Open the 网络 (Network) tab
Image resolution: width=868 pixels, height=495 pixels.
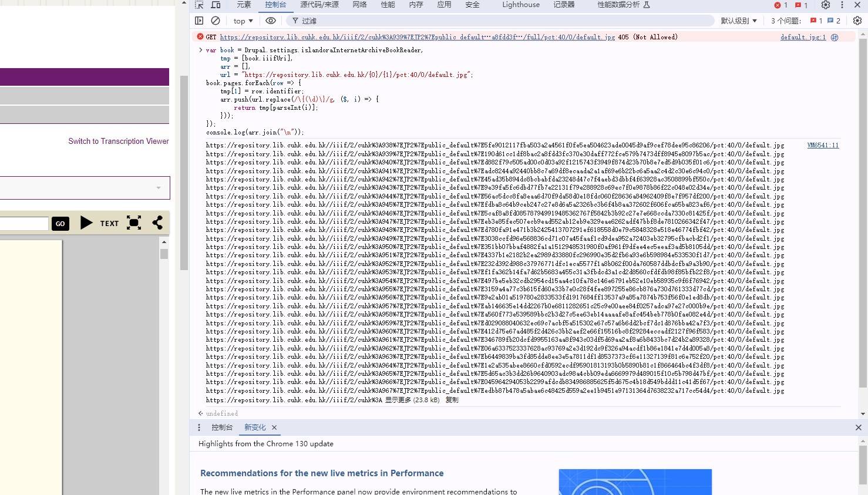click(x=359, y=5)
